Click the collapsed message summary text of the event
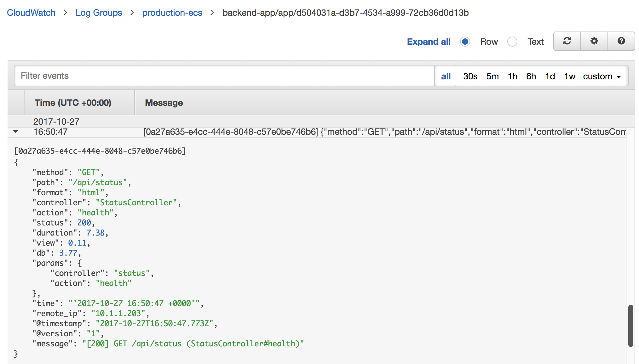639x364 pixels. [384, 132]
